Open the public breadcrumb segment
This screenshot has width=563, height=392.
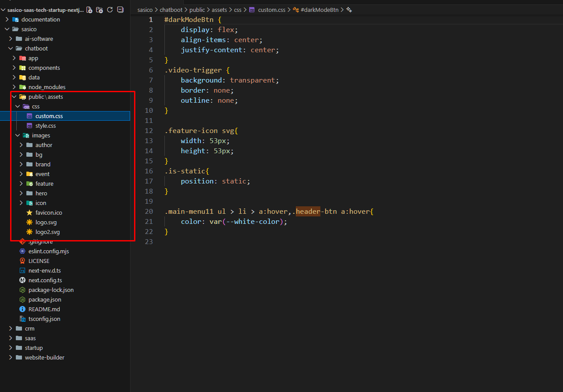tap(197, 10)
